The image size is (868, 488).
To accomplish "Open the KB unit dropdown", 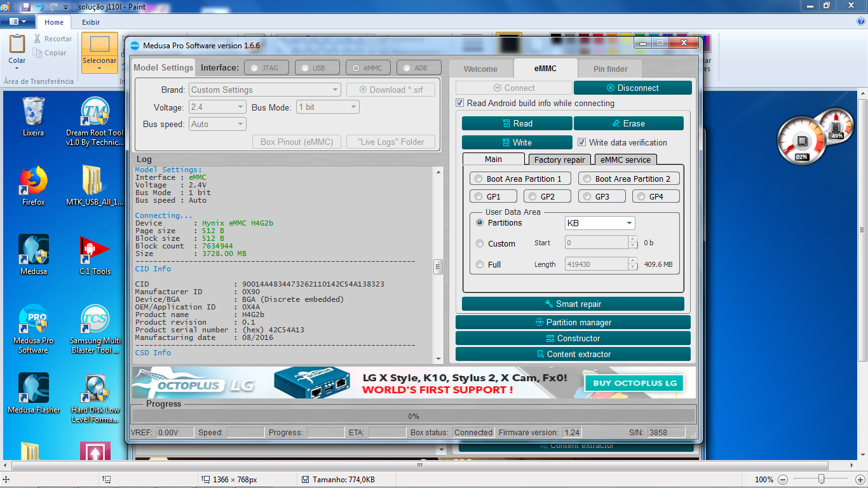I will coord(600,223).
